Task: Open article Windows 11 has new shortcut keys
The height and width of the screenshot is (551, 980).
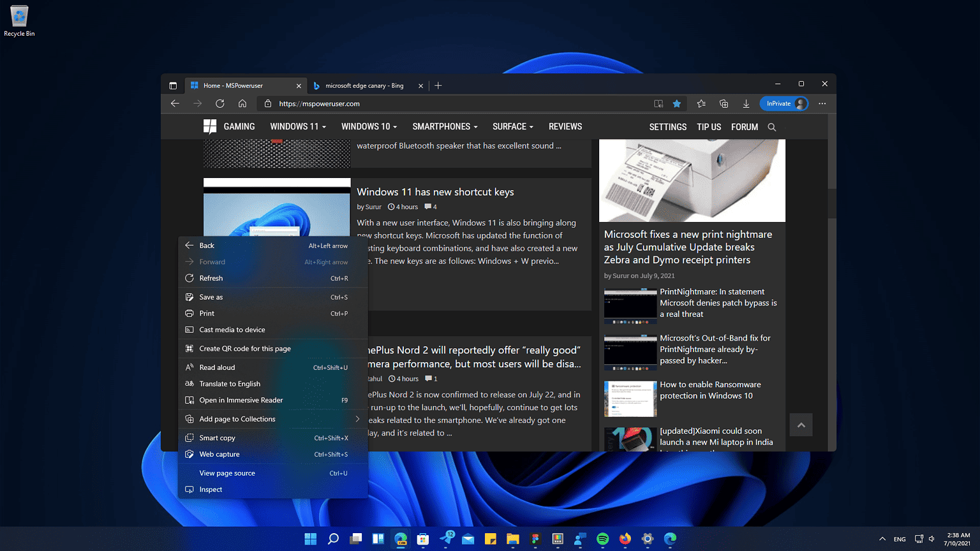Action: point(435,192)
